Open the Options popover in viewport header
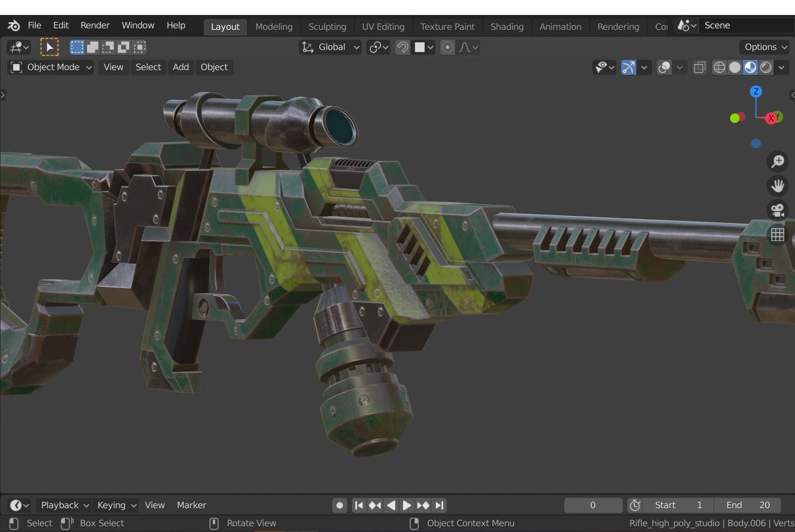This screenshot has width=795, height=532. pyautogui.click(x=764, y=47)
